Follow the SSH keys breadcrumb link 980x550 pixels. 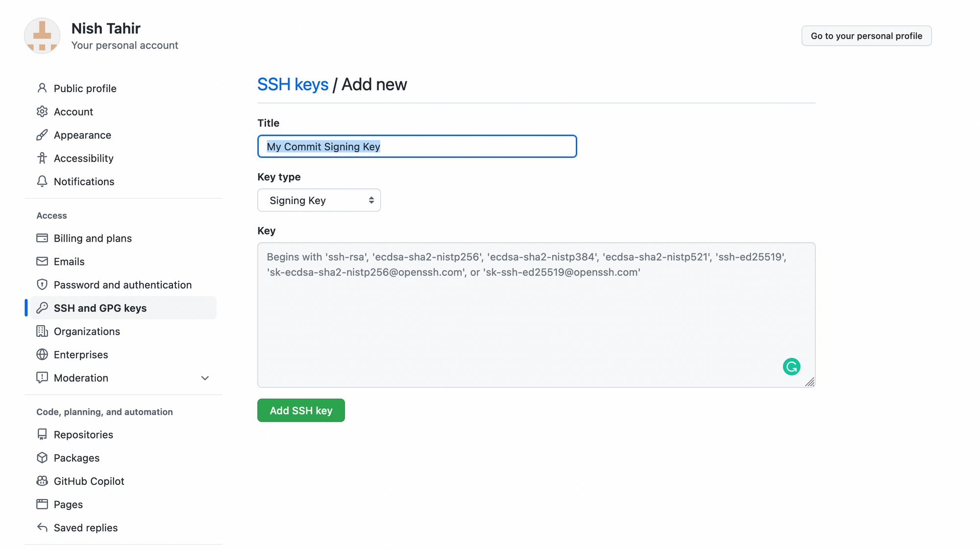coord(293,84)
